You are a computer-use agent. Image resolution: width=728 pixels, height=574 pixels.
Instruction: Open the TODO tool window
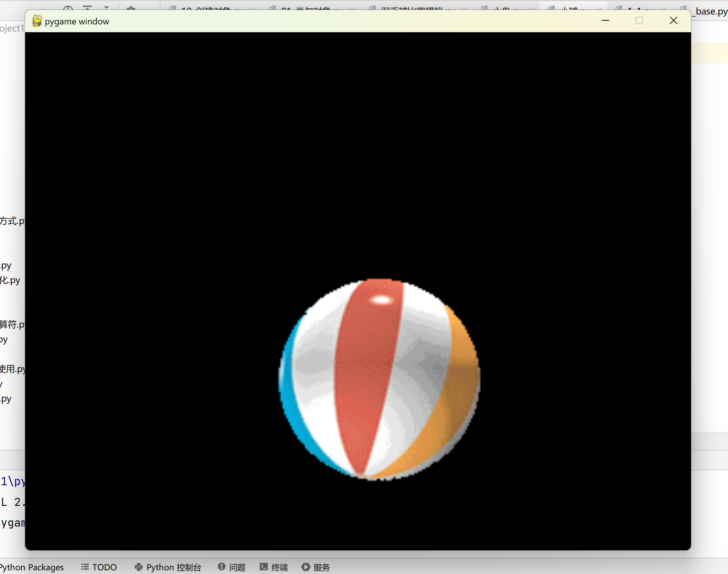coord(99,567)
